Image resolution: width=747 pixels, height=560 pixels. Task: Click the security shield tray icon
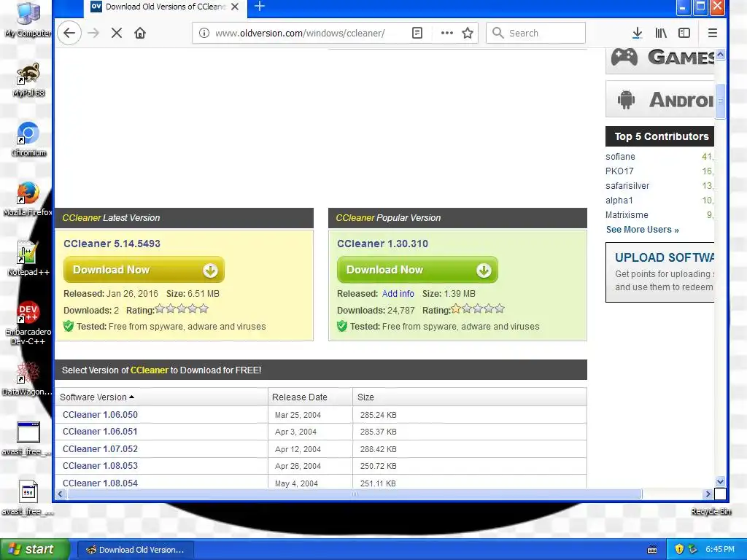[x=679, y=549]
